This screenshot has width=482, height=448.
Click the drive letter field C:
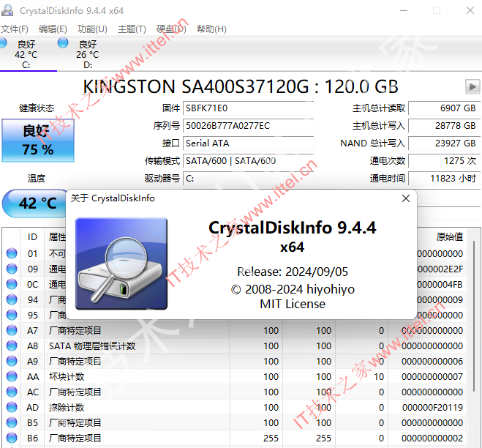tap(249, 179)
